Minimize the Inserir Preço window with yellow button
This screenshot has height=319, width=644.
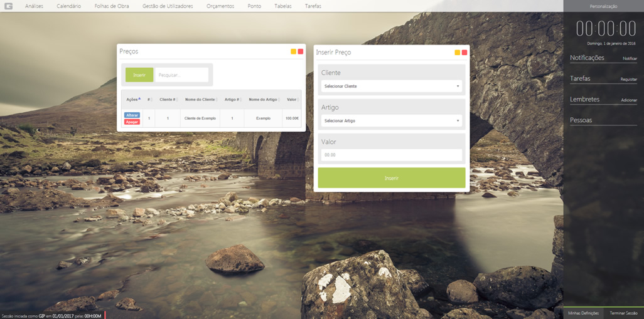(458, 53)
